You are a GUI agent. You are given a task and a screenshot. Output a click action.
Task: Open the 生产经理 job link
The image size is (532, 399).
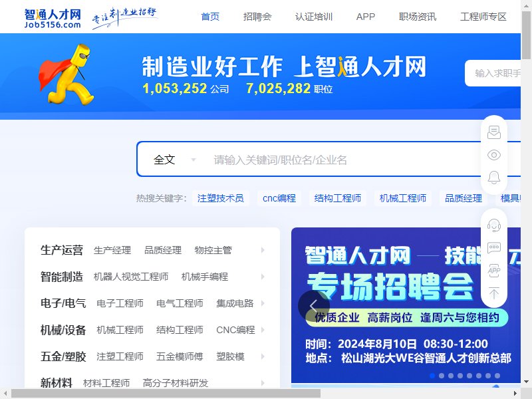[112, 251]
